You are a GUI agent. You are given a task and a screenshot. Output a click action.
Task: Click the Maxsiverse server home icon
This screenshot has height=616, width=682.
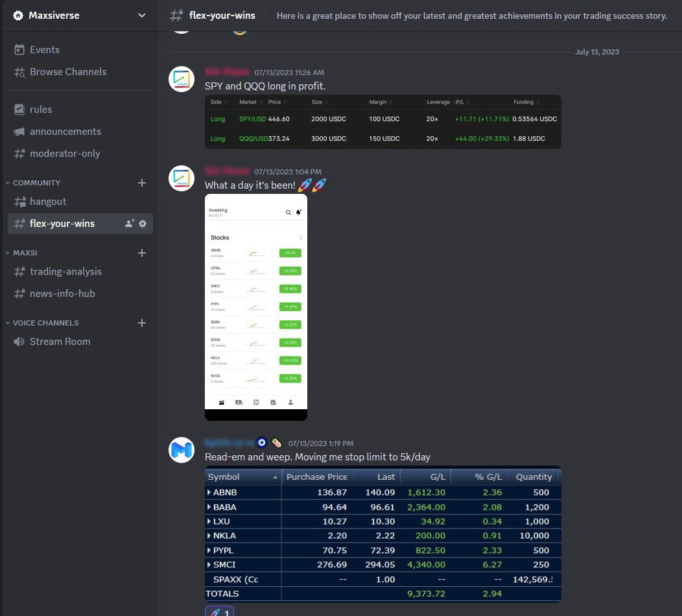point(18,16)
